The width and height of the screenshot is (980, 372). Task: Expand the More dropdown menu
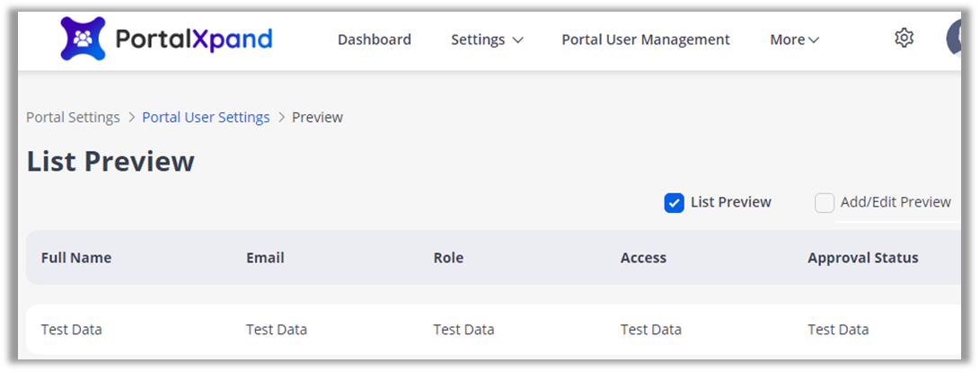(x=794, y=40)
